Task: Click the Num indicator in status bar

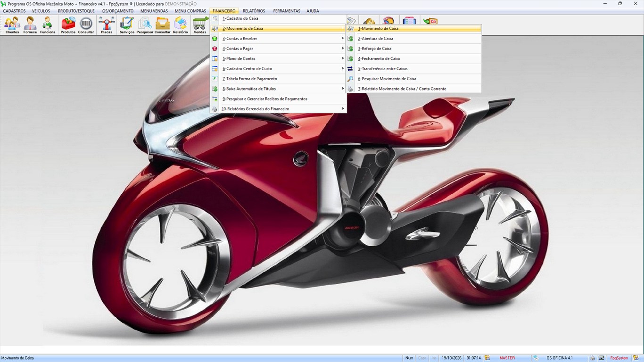Action: tap(409, 358)
